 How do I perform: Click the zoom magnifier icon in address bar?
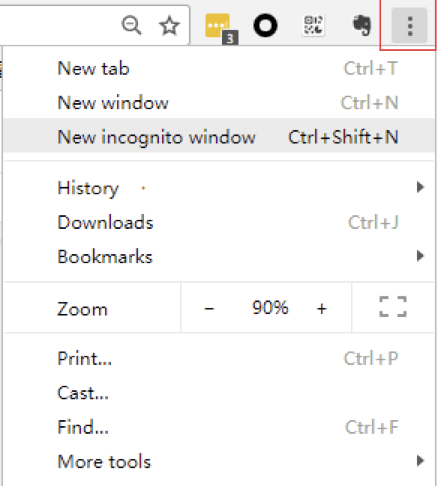[x=132, y=26]
